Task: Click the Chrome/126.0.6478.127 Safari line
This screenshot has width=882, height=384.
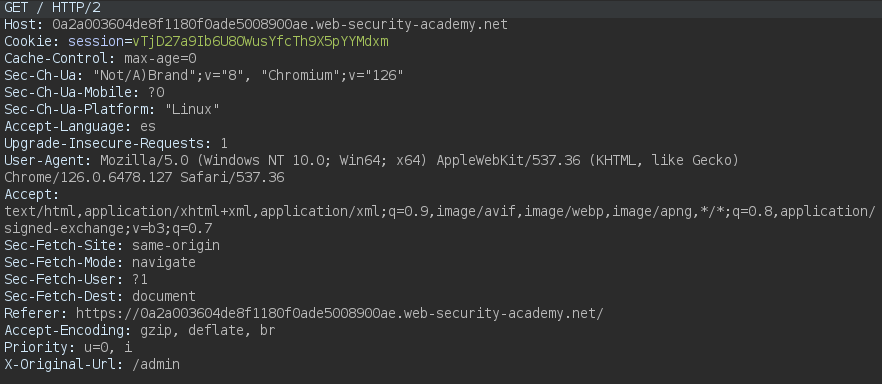Action: 144,177
